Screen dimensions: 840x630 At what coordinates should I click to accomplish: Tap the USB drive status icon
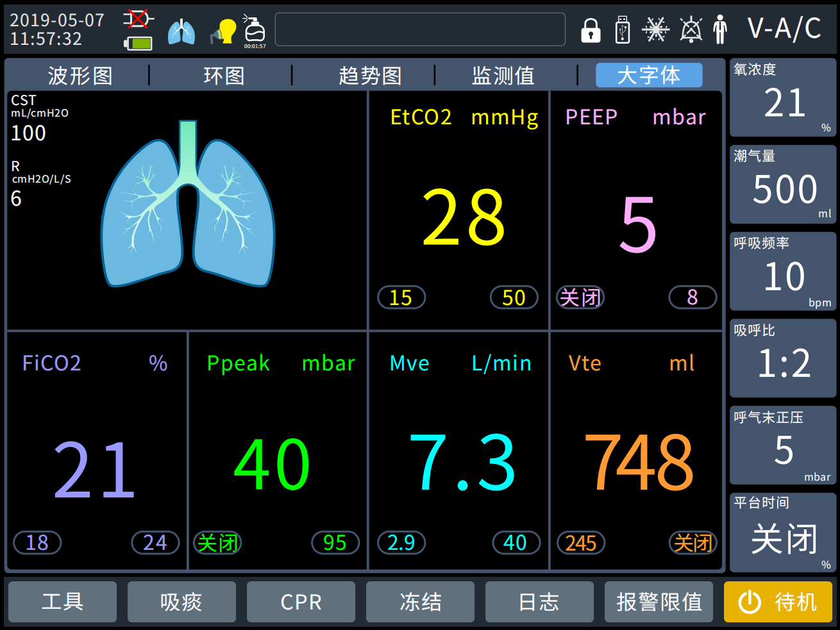click(622, 30)
